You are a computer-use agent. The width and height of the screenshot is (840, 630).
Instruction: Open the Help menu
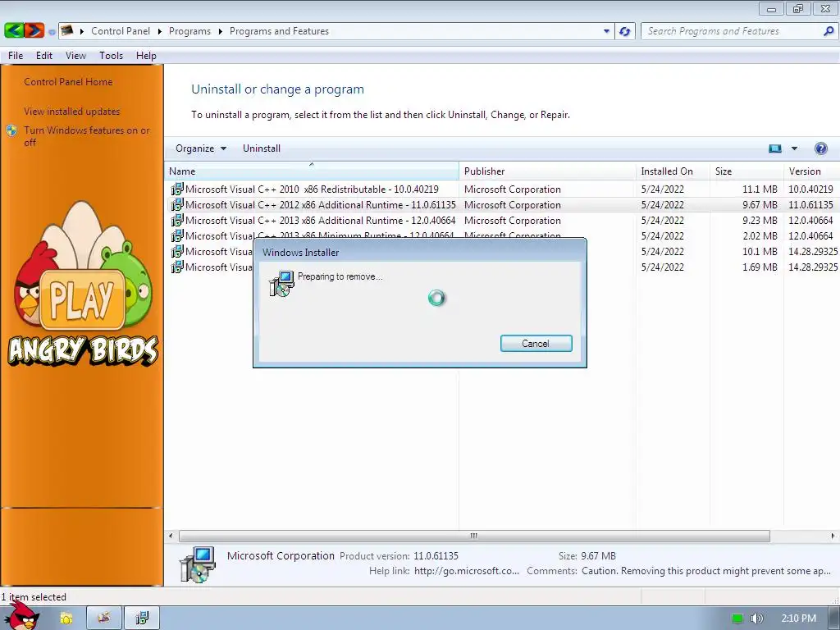click(146, 56)
